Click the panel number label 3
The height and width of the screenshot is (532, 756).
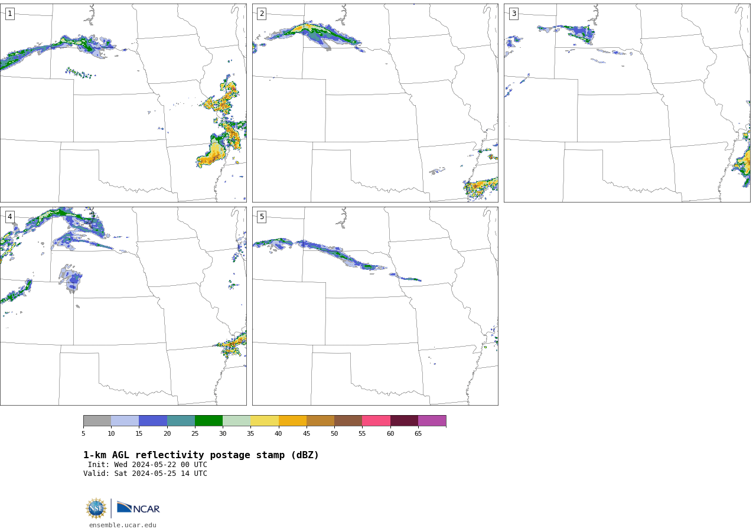[x=513, y=14]
